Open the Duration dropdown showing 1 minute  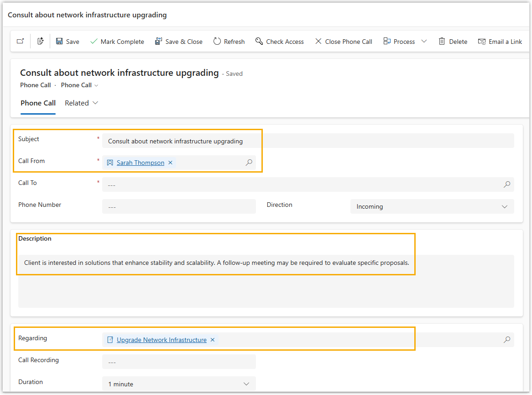click(x=179, y=384)
